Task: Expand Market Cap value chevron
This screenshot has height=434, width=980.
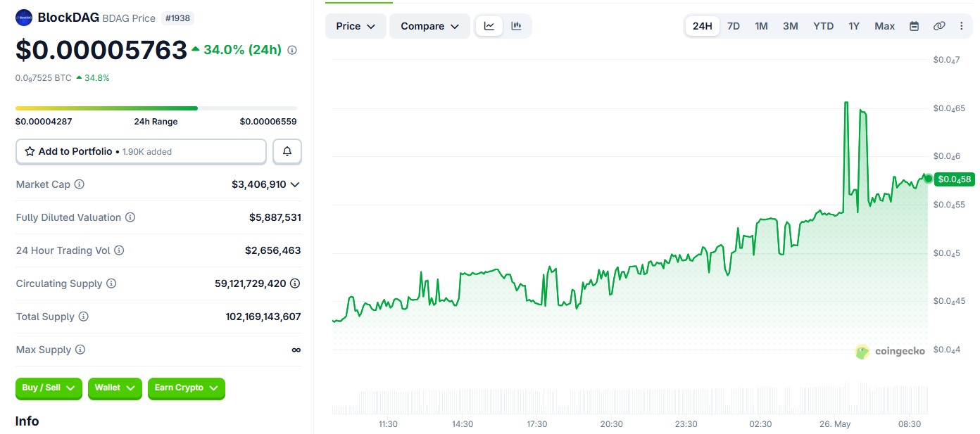Action: [x=295, y=184]
